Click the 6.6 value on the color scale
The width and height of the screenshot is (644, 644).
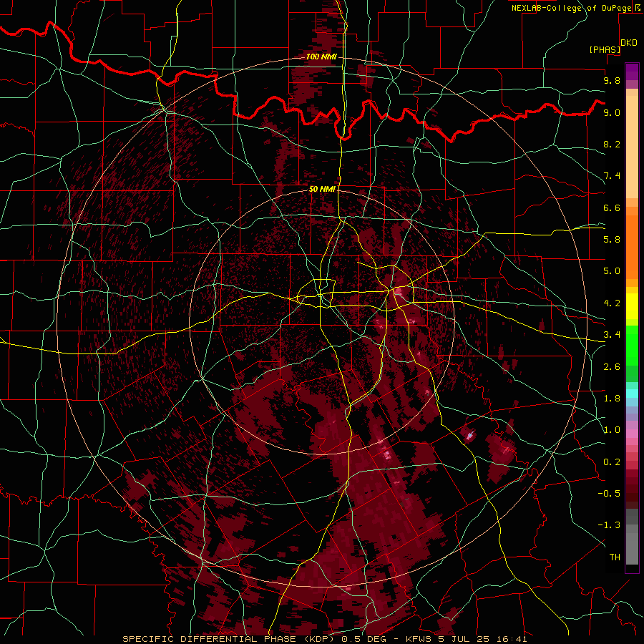click(612, 208)
